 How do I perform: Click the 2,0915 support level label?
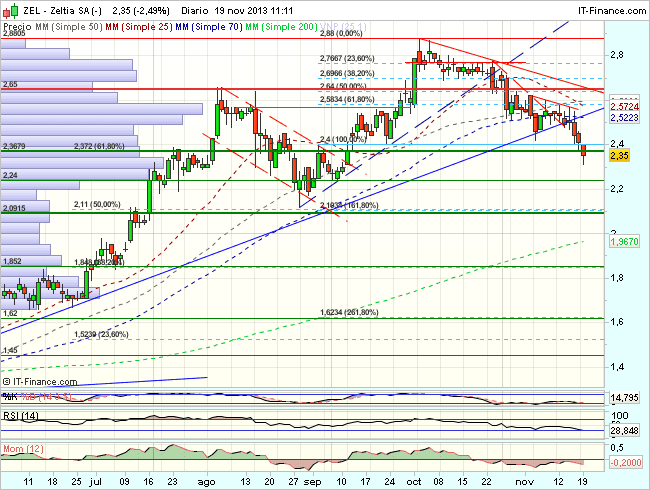[x=14, y=208]
